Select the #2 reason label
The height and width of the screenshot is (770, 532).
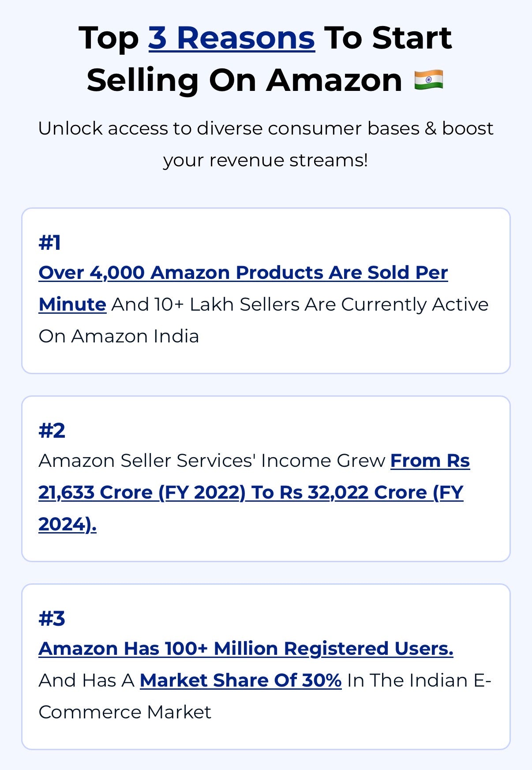click(52, 431)
